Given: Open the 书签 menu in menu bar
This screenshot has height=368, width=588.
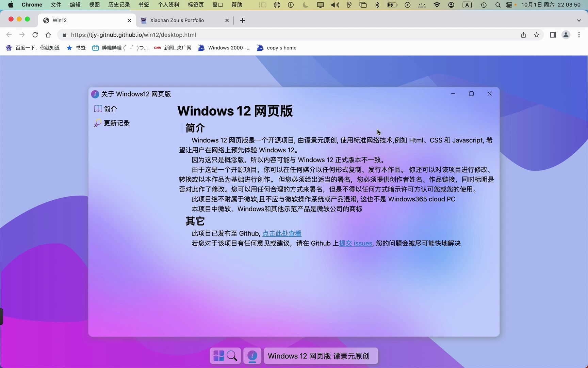Looking at the screenshot, I should coord(144,5).
